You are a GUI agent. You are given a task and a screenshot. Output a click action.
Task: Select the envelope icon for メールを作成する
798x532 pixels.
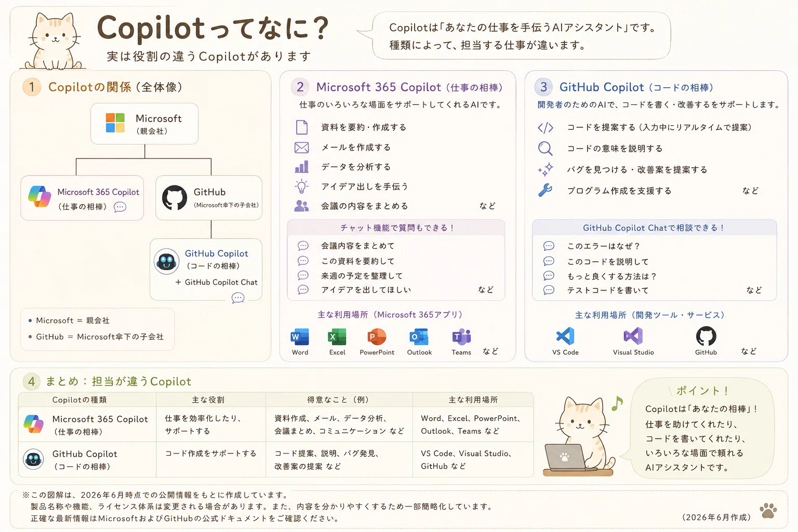(x=301, y=148)
